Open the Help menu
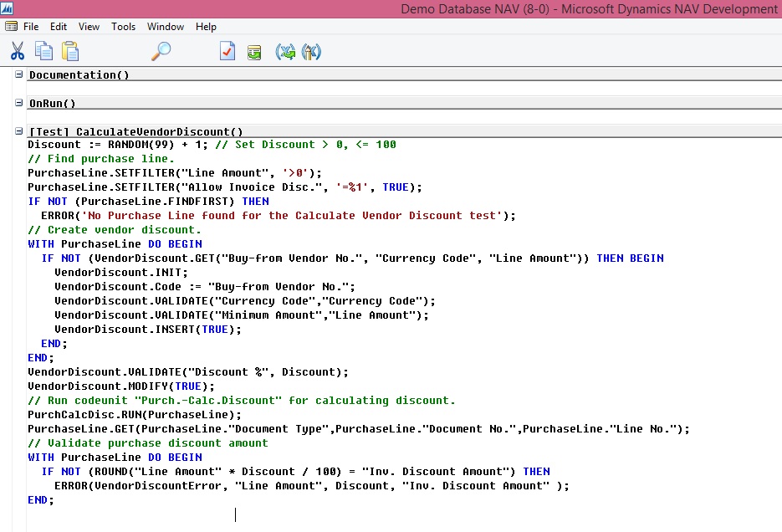The width and height of the screenshot is (782, 532). click(206, 27)
